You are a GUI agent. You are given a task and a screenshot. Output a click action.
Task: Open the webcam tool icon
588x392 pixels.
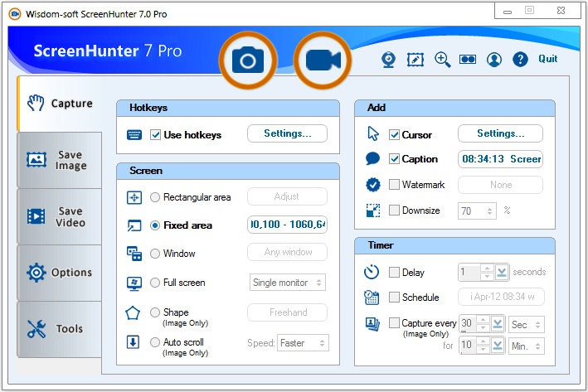[388, 60]
